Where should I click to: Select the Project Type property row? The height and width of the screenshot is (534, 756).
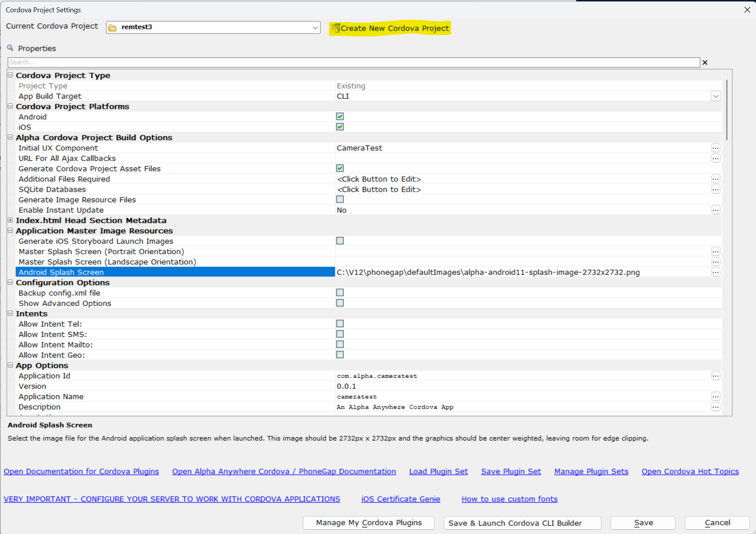click(x=368, y=86)
